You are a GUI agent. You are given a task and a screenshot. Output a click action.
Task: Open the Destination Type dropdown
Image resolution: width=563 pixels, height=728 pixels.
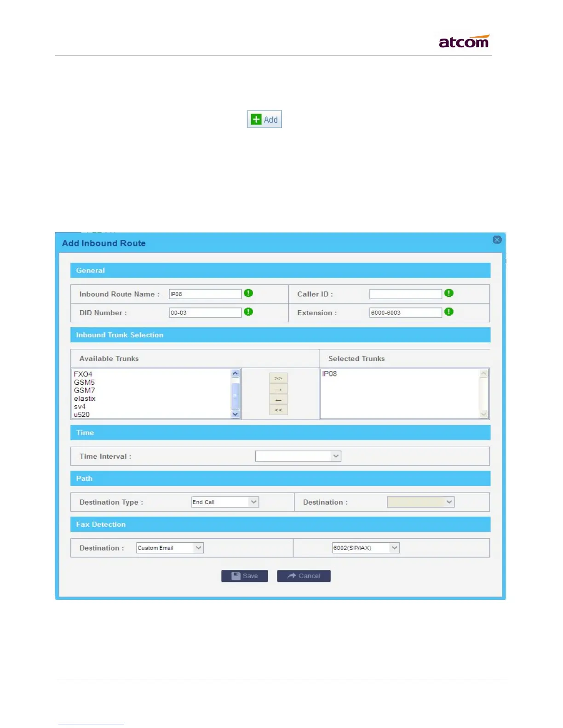225,502
